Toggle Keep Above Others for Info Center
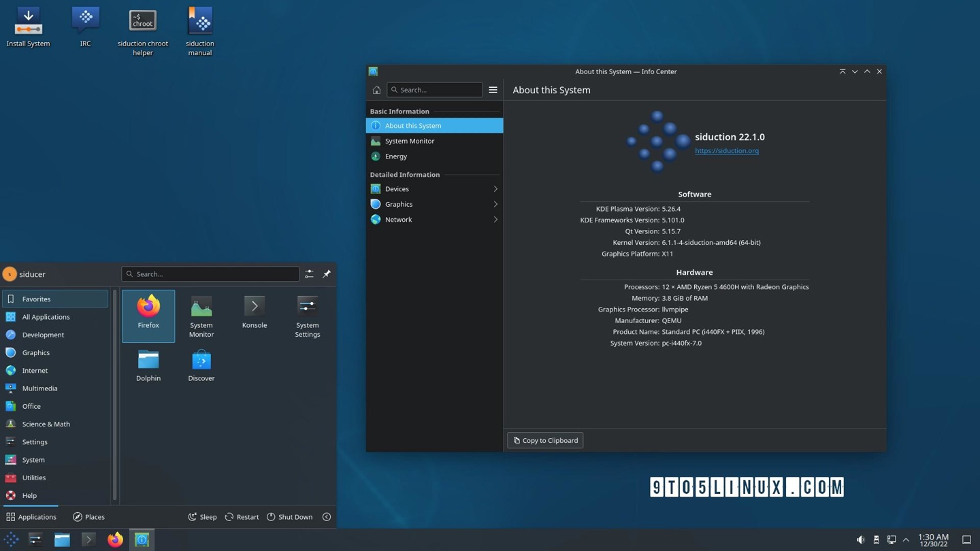Screen dimensions: 980x551 843,71
